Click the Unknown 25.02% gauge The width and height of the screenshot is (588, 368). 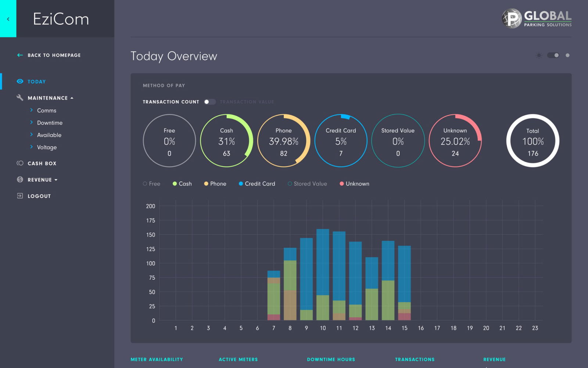[455, 141]
